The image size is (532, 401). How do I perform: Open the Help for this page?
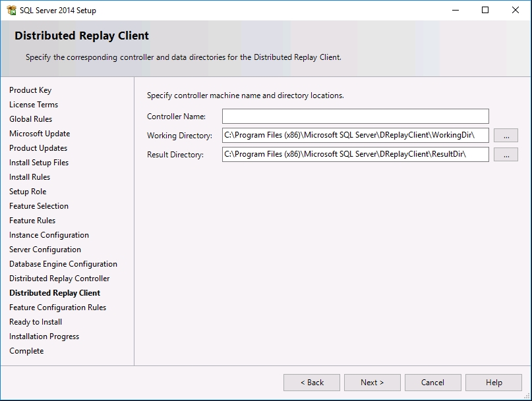coord(494,383)
